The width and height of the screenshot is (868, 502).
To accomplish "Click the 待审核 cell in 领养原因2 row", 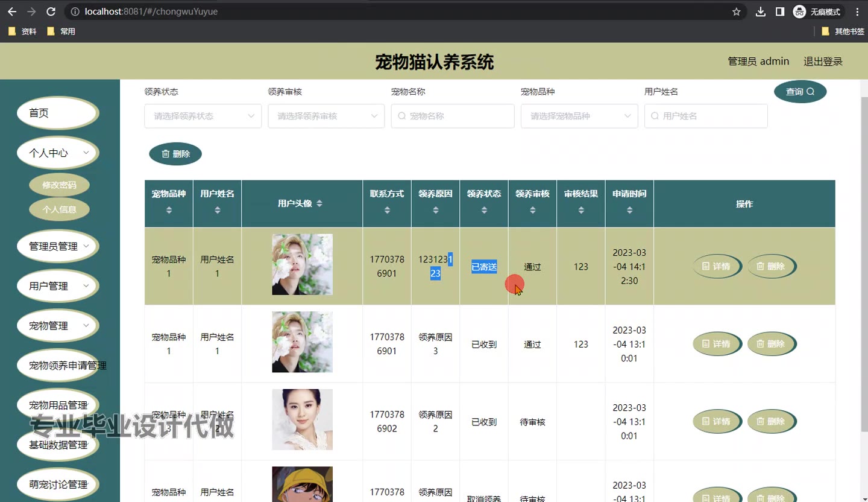I will pyautogui.click(x=533, y=422).
